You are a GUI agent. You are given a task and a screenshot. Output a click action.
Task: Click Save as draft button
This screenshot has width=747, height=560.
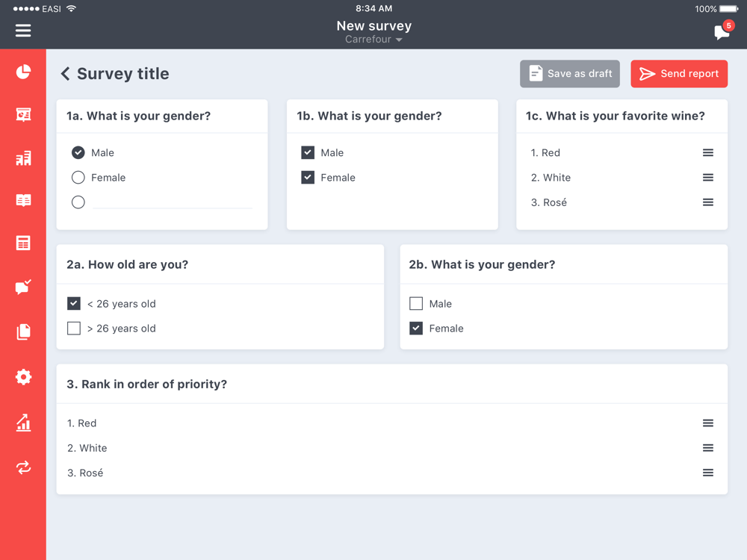(570, 74)
